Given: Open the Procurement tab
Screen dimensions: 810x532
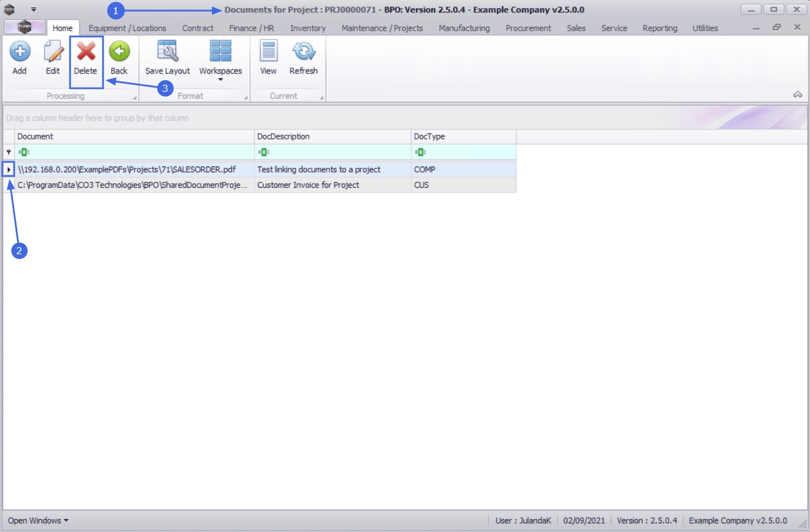Looking at the screenshot, I should (528, 28).
